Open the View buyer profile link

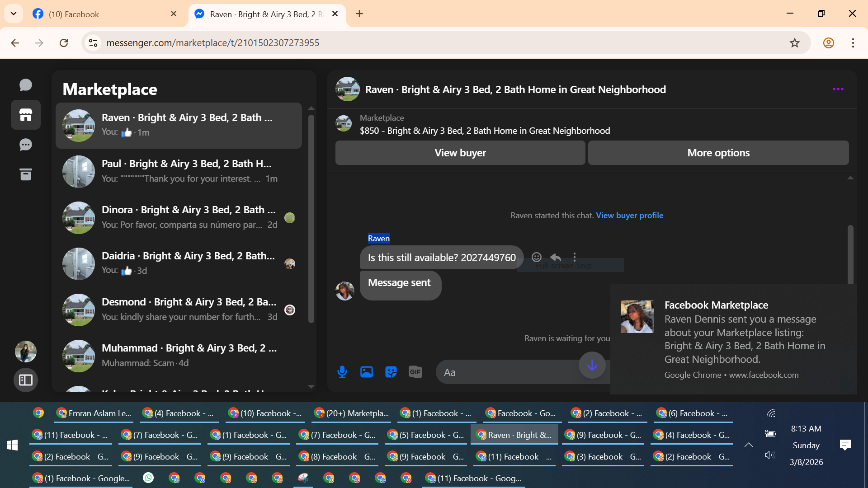pyautogui.click(x=629, y=216)
